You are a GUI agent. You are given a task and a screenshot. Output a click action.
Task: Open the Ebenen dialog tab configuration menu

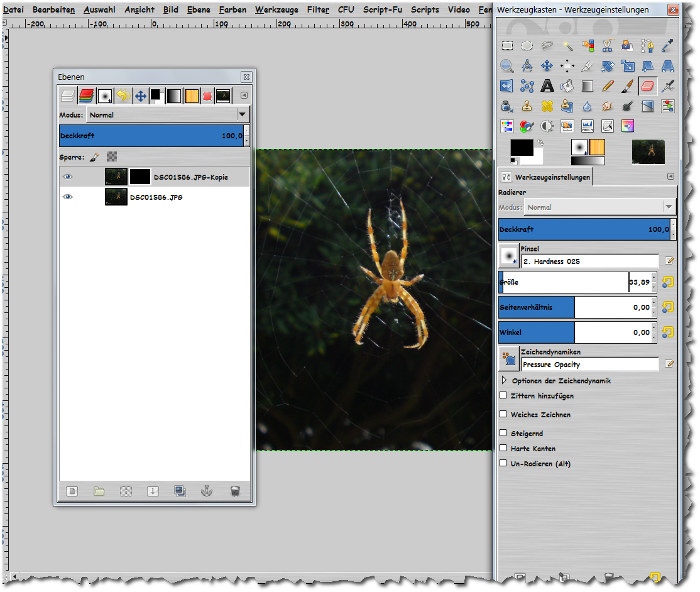(x=244, y=95)
